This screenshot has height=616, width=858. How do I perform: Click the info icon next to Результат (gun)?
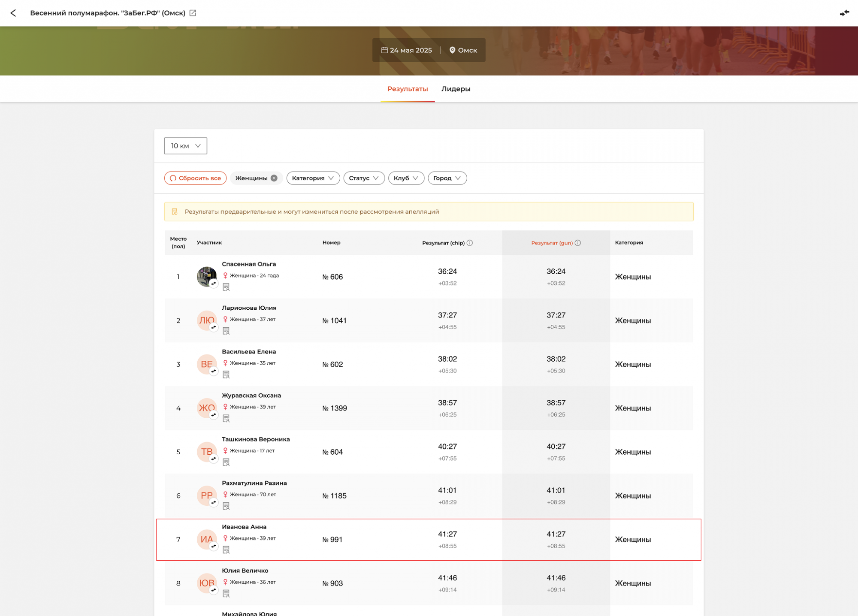pyautogui.click(x=578, y=243)
